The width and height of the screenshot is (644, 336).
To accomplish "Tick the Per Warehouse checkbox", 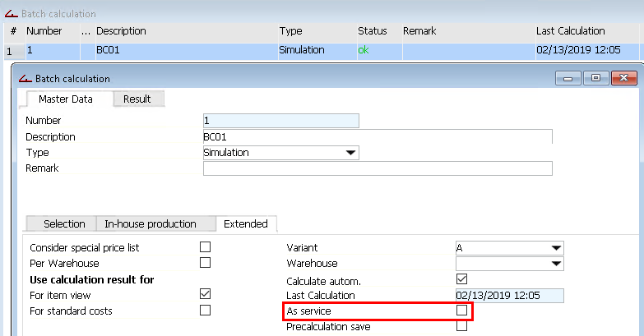I will point(205,263).
